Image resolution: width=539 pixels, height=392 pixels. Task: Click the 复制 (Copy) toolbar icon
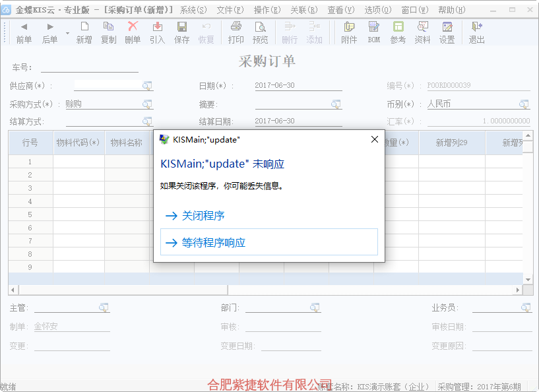pyautogui.click(x=108, y=32)
